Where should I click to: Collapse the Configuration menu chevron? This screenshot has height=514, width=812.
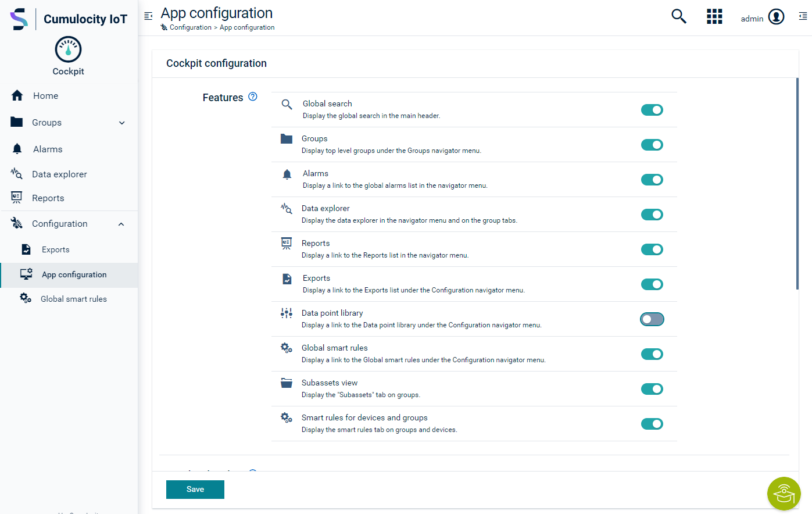click(121, 224)
